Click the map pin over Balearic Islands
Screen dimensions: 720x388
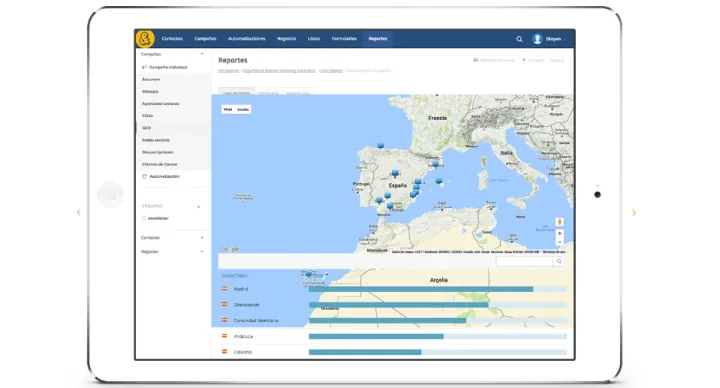coord(439,181)
